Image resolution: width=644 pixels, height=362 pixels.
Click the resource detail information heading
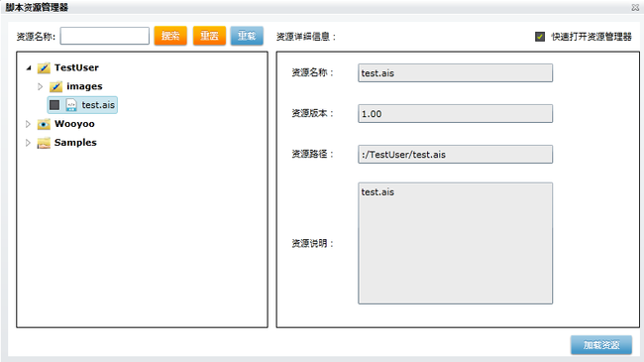(306, 37)
